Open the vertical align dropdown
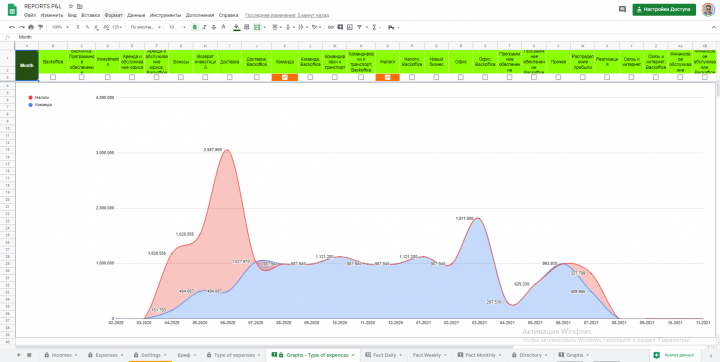This screenshot has width=720, height=362. [290, 28]
